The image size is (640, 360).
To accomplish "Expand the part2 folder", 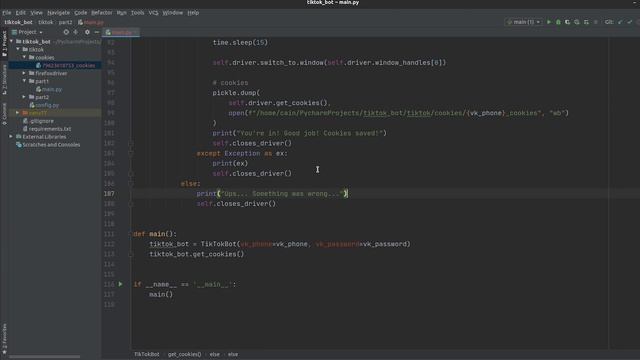I will [x=24, y=97].
